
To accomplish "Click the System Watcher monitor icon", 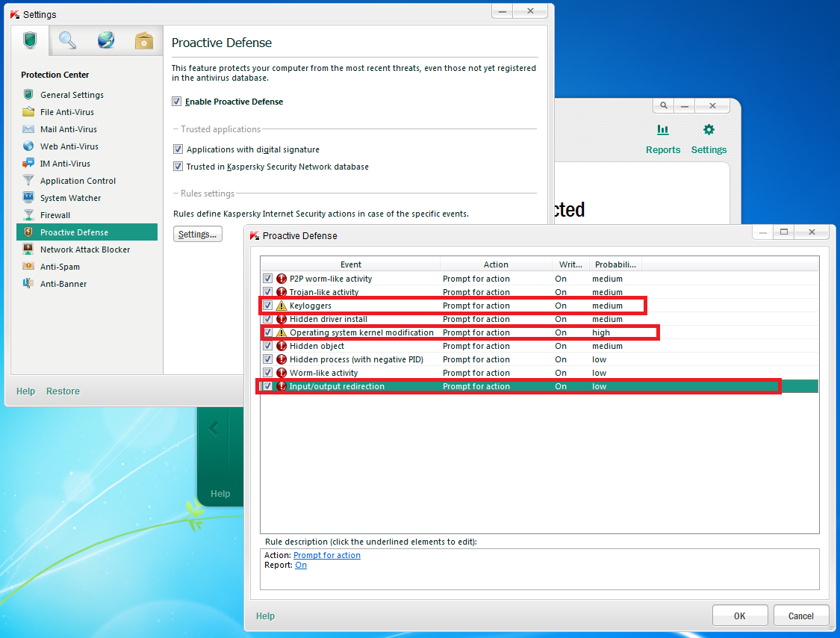I will (x=28, y=197).
